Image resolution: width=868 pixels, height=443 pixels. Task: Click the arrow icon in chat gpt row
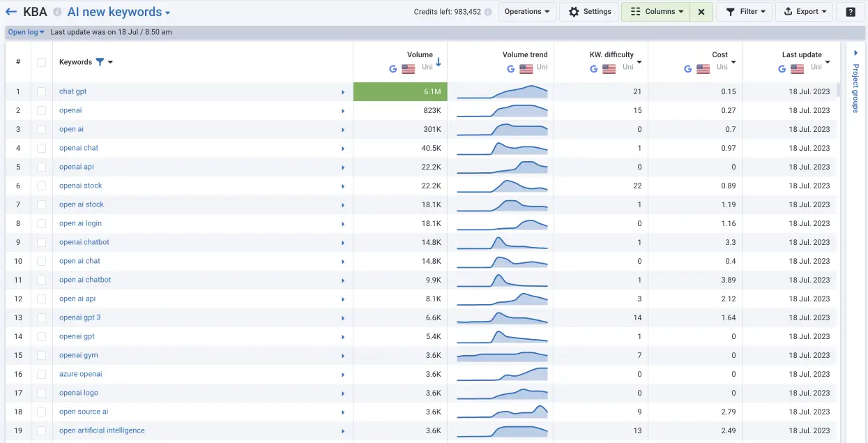(343, 92)
